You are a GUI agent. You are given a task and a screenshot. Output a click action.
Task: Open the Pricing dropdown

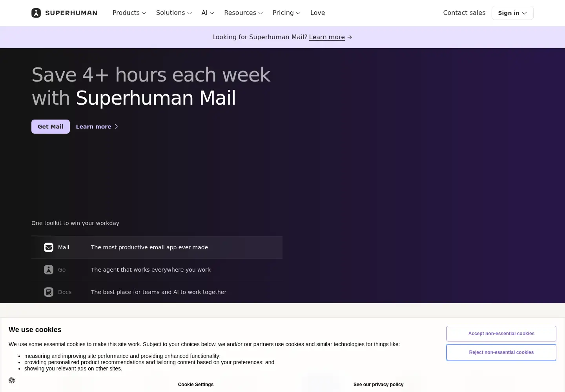pyautogui.click(x=286, y=13)
